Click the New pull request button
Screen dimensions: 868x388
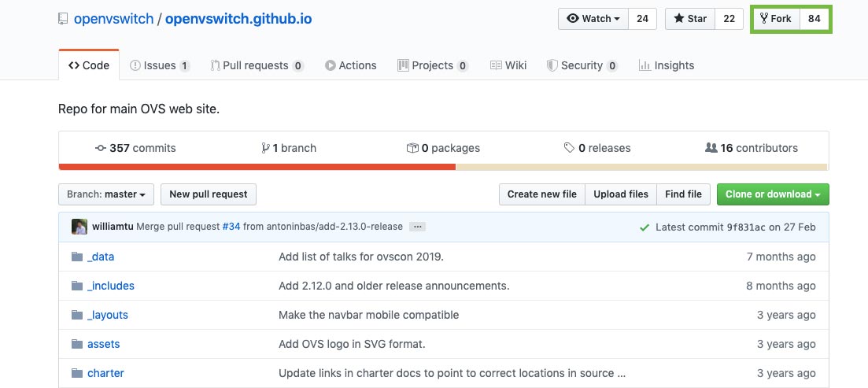(208, 194)
